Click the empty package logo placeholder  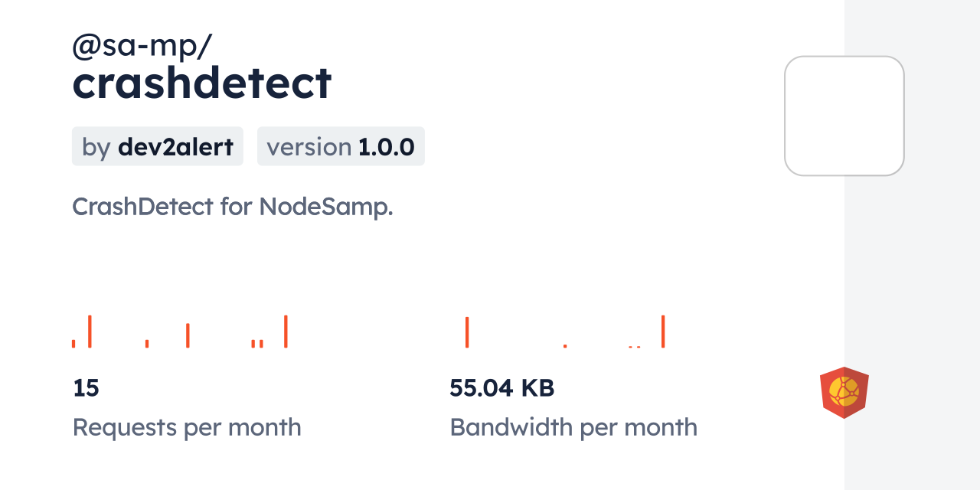click(x=844, y=116)
